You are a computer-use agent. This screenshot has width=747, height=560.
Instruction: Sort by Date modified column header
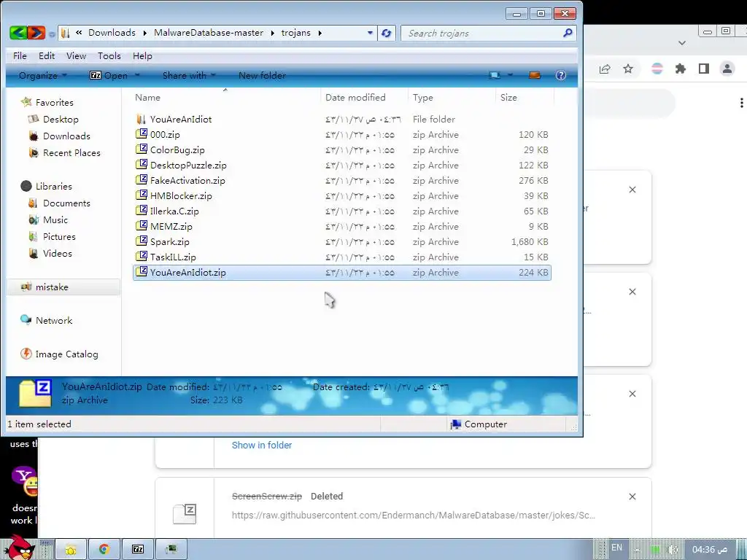coord(355,97)
